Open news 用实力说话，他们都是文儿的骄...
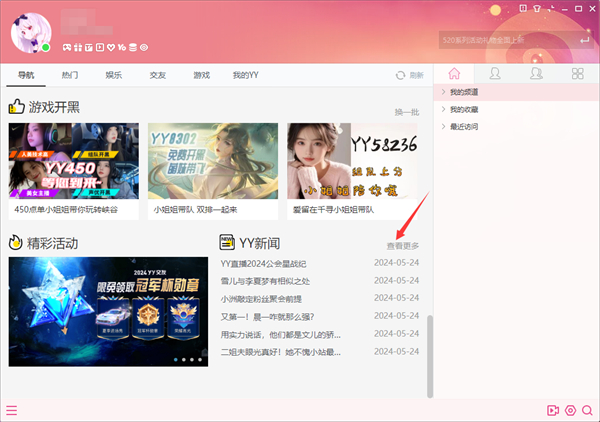Image resolution: width=600 pixels, height=422 pixels. point(280,335)
